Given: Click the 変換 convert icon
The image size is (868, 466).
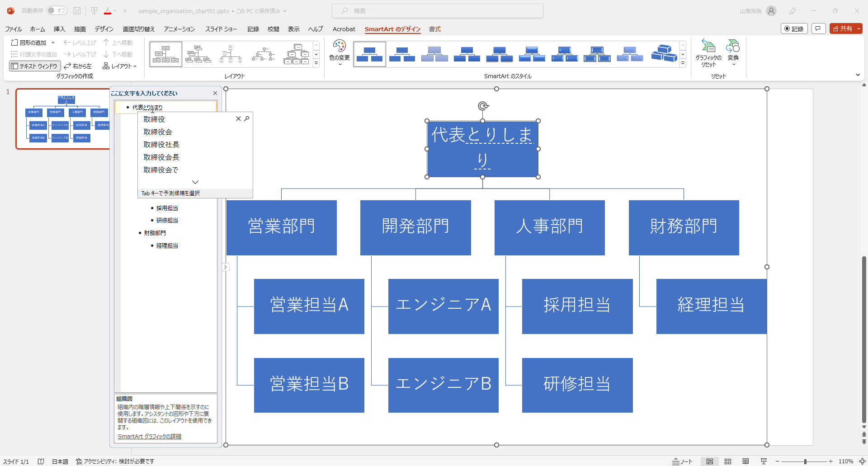Looking at the screenshot, I should coord(733,47).
